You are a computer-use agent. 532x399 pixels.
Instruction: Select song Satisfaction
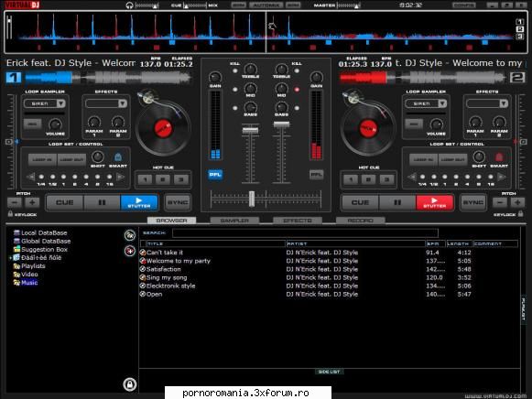click(x=164, y=269)
